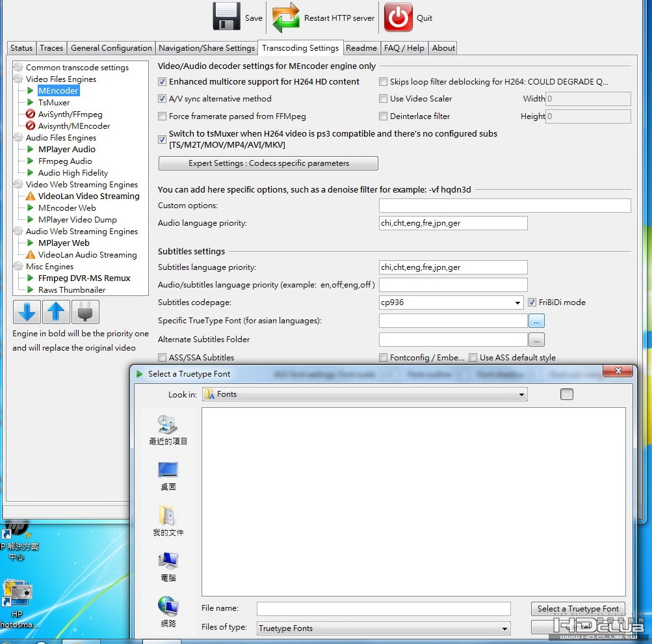Browse for TrueType font file
The width and height of the screenshot is (652, 644).
pos(536,321)
